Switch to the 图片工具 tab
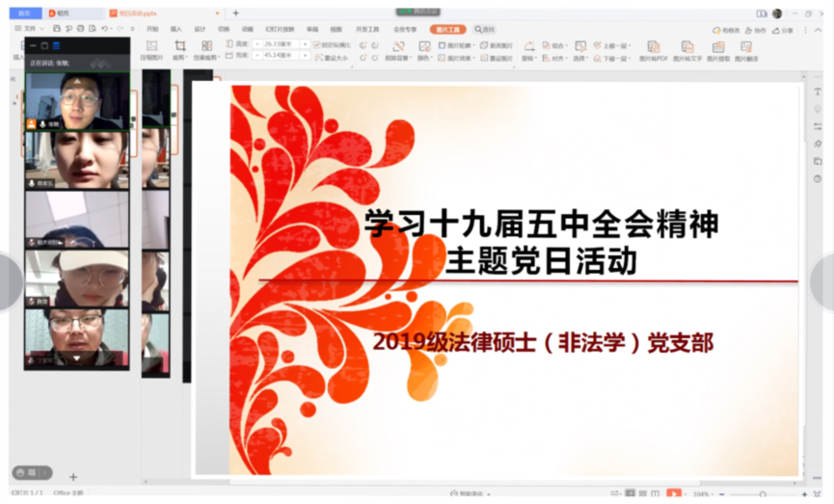 447,29
